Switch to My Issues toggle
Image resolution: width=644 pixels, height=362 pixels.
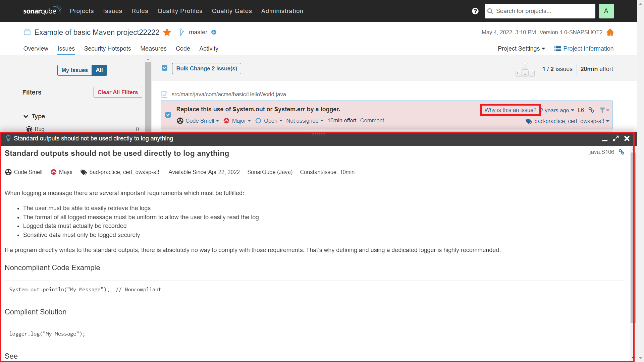tap(74, 70)
